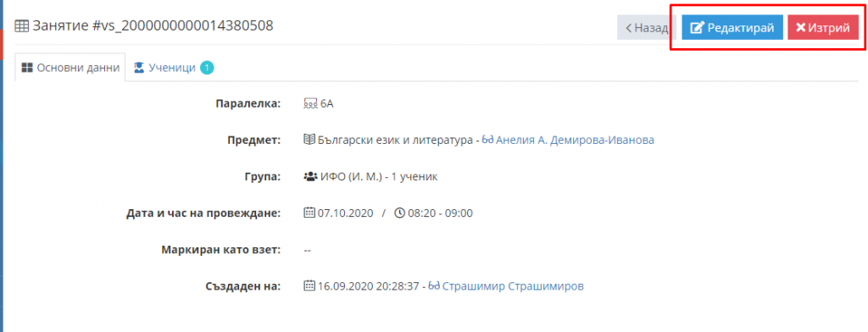Click the calendar icon beside 07.10.2020

point(309,213)
